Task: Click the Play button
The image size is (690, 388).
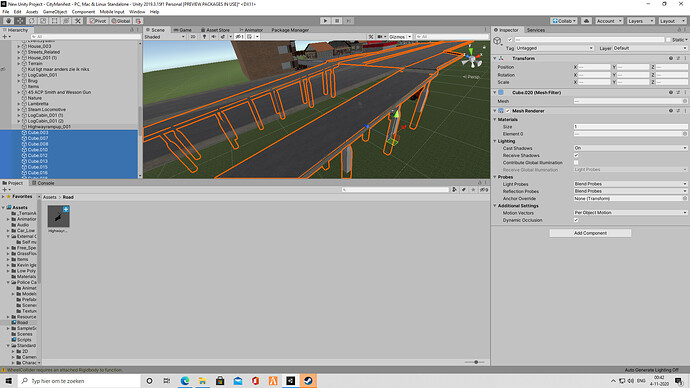Action: coord(325,21)
